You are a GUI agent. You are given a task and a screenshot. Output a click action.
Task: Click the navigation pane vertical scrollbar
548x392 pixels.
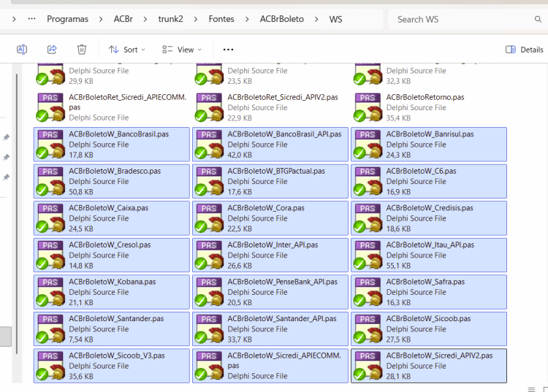(x=16, y=215)
